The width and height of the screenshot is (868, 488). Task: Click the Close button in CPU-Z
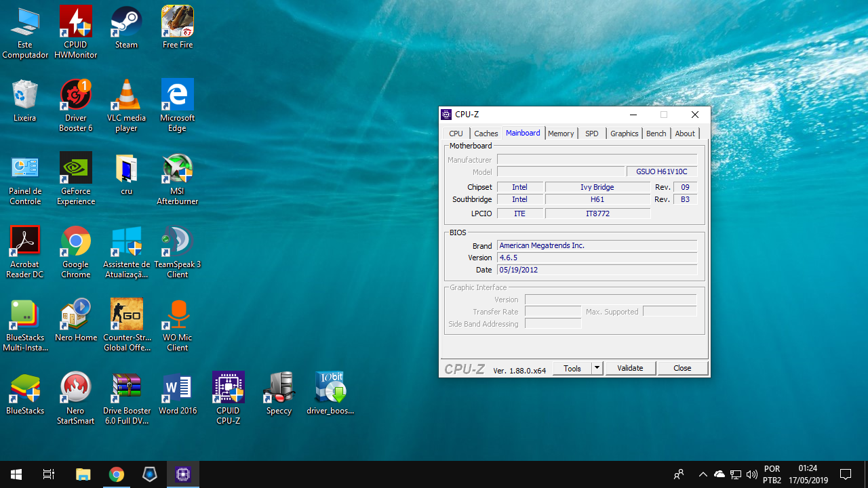[x=682, y=368]
